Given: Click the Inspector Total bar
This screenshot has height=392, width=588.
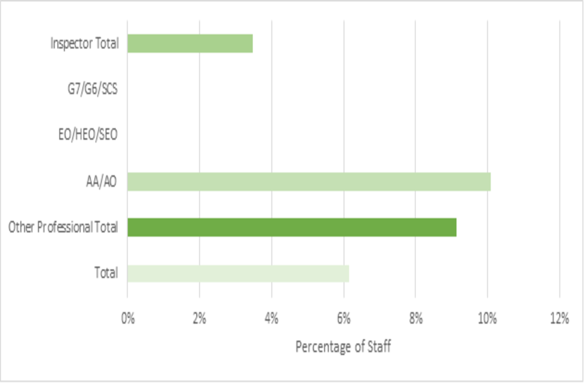Looking at the screenshot, I should pyautogui.click(x=190, y=43).
